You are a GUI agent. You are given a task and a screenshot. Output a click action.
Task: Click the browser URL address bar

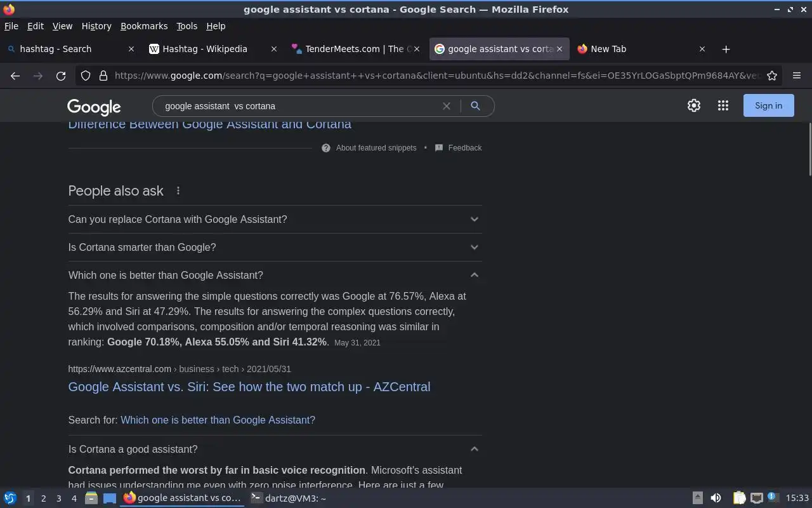click(x=436, y=76)
